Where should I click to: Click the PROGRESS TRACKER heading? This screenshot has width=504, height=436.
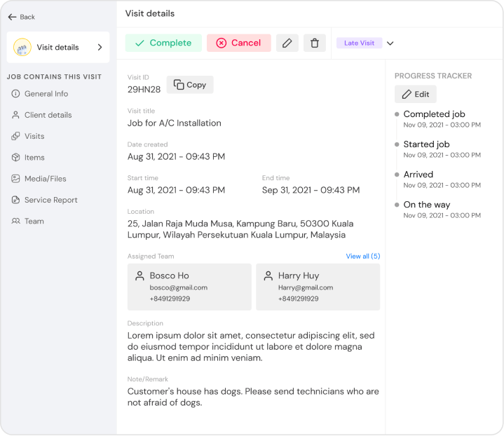click(433, 76)
